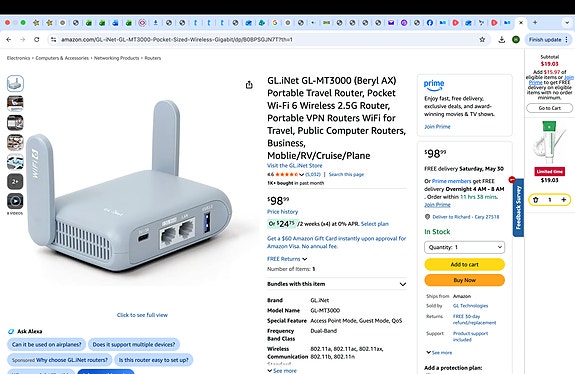This screenshot has width=575, height=374.
Task: Open a new browser tab
Action: pyautogui.click(x=535, y=22)
